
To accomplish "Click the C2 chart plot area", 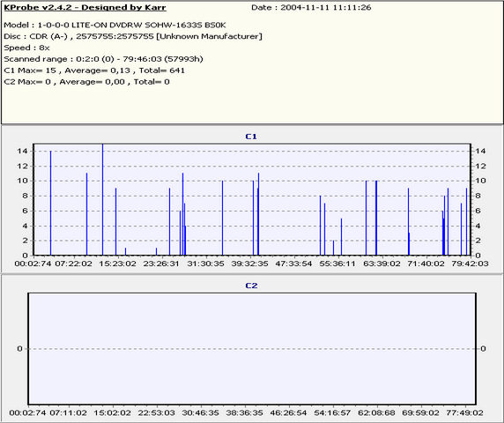I will 252,348.
